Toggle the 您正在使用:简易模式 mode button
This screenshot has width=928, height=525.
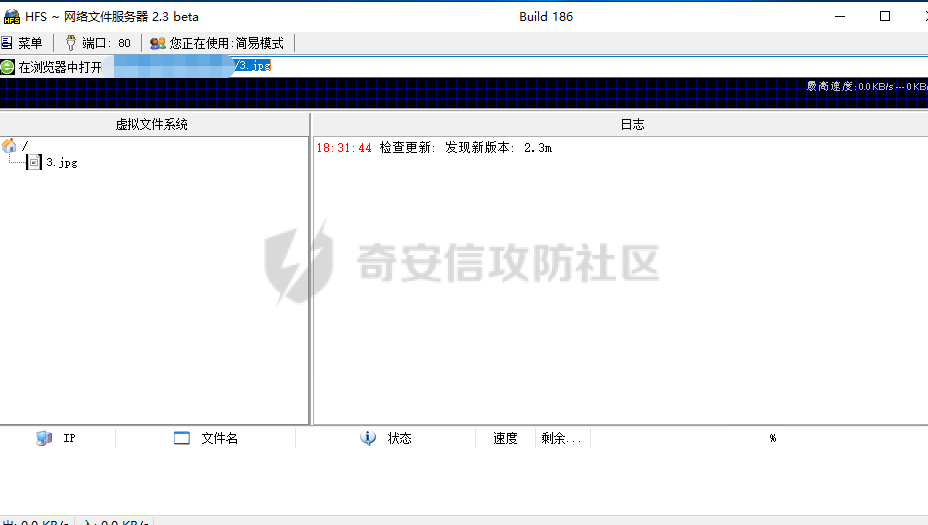(x=217, y=43)
